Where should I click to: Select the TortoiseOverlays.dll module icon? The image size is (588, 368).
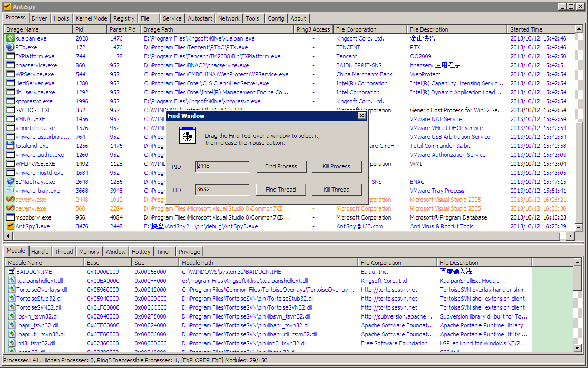click(x=12, y=290)
